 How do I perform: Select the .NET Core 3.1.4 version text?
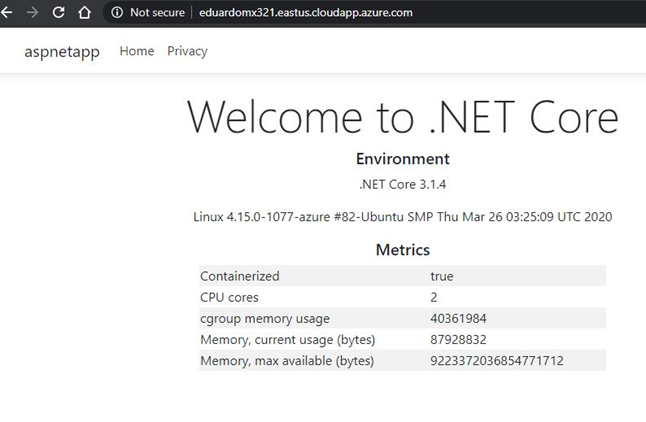[403, 184]
